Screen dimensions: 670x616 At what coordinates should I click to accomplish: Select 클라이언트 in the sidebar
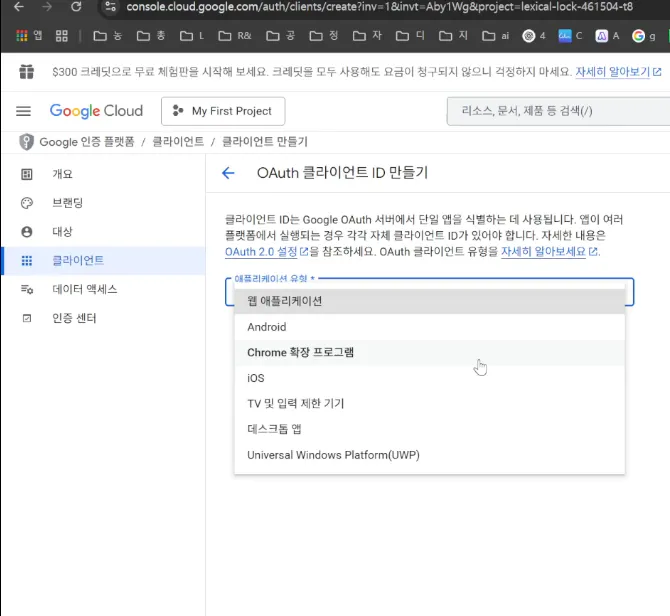point(103,261)
